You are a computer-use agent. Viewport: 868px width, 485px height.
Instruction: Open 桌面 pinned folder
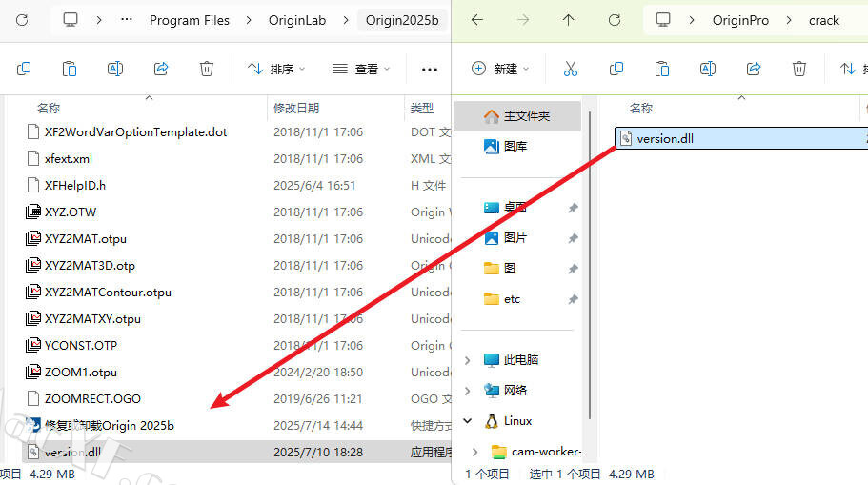tap(517, 208)
